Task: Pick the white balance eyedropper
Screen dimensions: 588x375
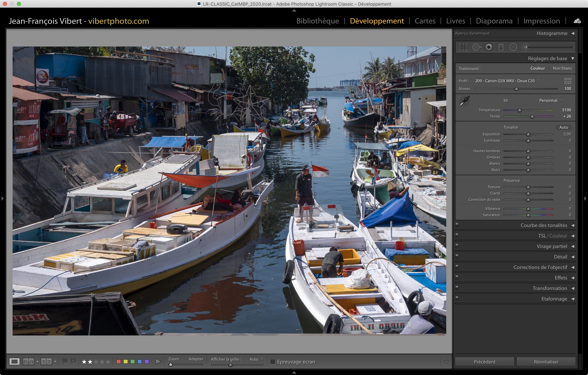Action: coord(464,101)
